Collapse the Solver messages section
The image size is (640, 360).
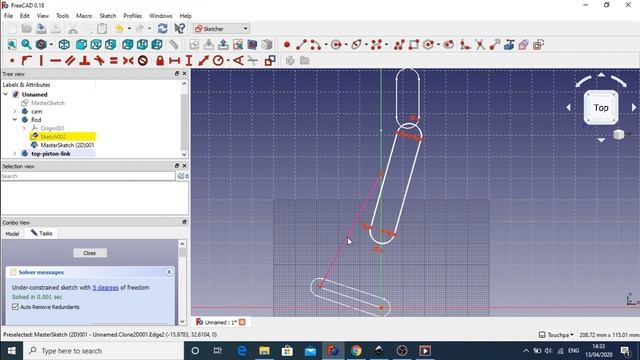[169, 272]
